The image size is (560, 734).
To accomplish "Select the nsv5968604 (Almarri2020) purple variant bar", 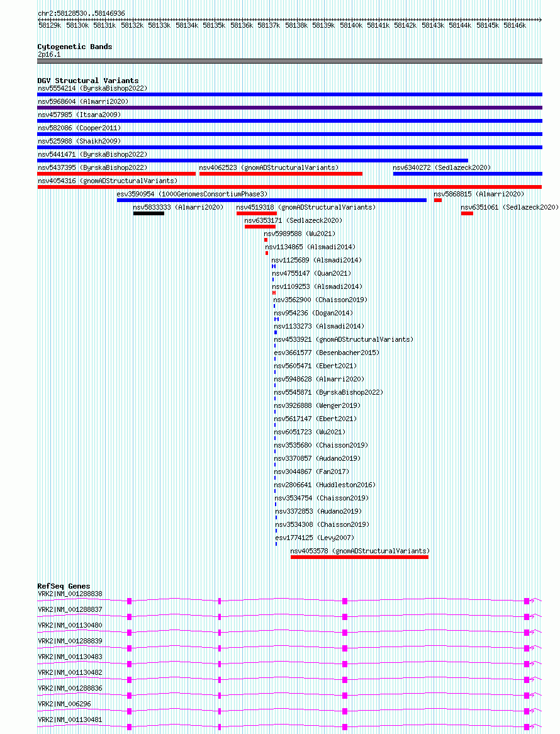I will point(289,108).
